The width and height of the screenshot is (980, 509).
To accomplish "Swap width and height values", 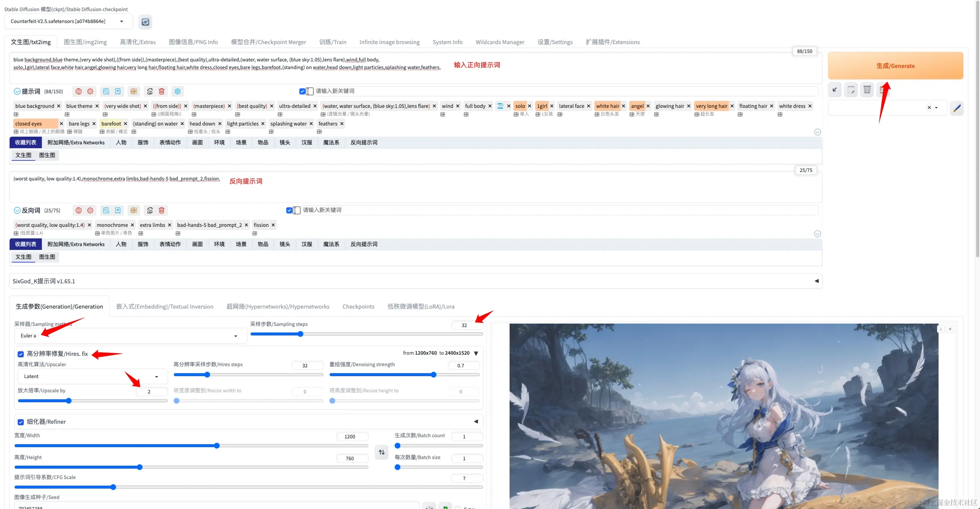I will 381,452.
